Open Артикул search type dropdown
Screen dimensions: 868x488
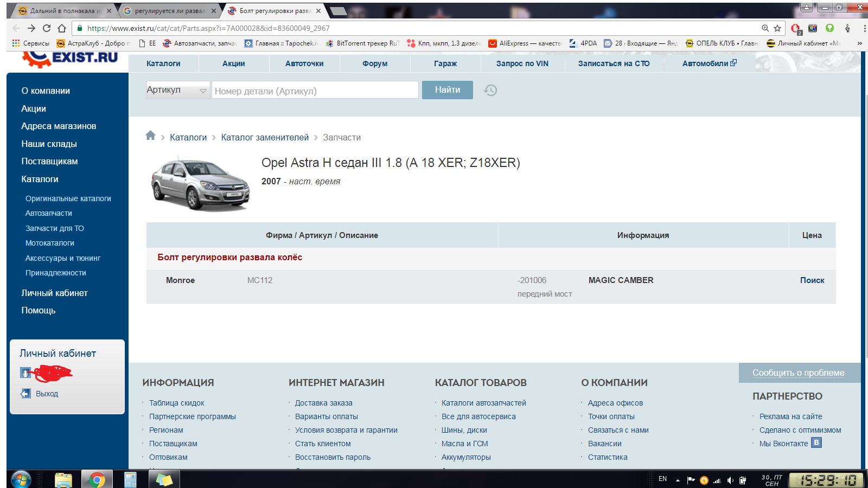tap(178, 90)
